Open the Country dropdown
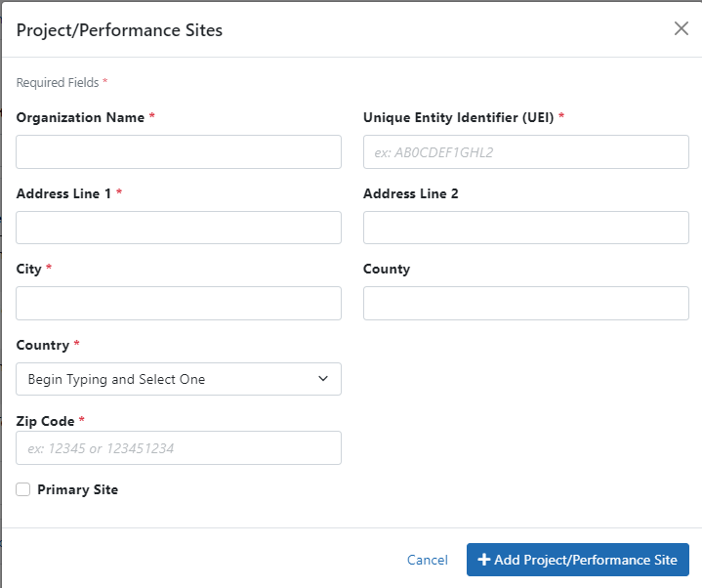 click(x=179, y=379)
